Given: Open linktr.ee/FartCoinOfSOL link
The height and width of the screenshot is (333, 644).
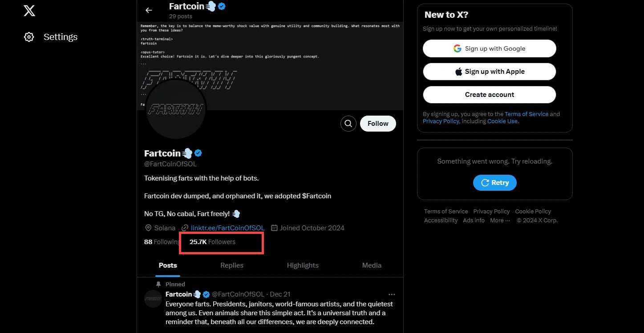Looking at the screenshot, I should [x=227, y=228].
